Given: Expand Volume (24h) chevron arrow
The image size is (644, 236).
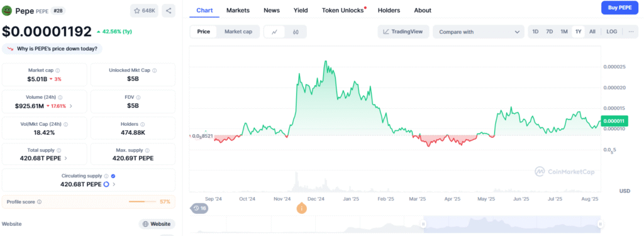Looking at the screenshot, I should pyautogui.click(x=71, y=106).
